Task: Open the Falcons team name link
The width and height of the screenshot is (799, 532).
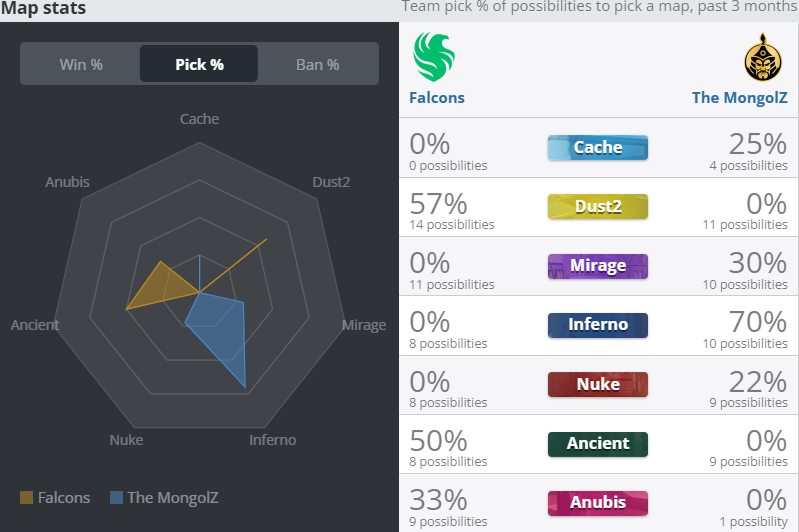Action: click(437, 98)
